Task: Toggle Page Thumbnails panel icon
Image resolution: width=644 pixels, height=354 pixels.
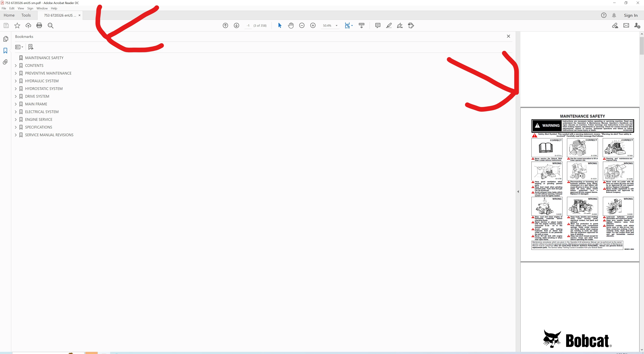Action: [5, 39]
